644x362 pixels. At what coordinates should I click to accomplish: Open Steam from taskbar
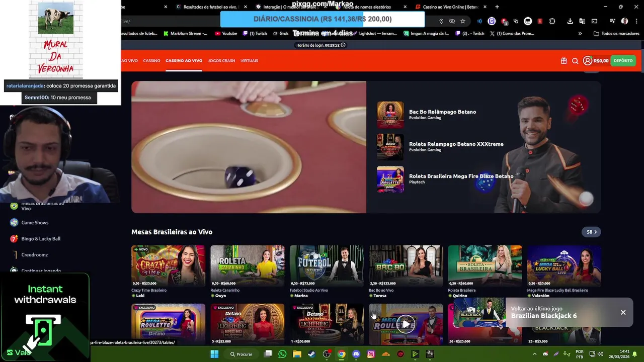click(312, 354)
